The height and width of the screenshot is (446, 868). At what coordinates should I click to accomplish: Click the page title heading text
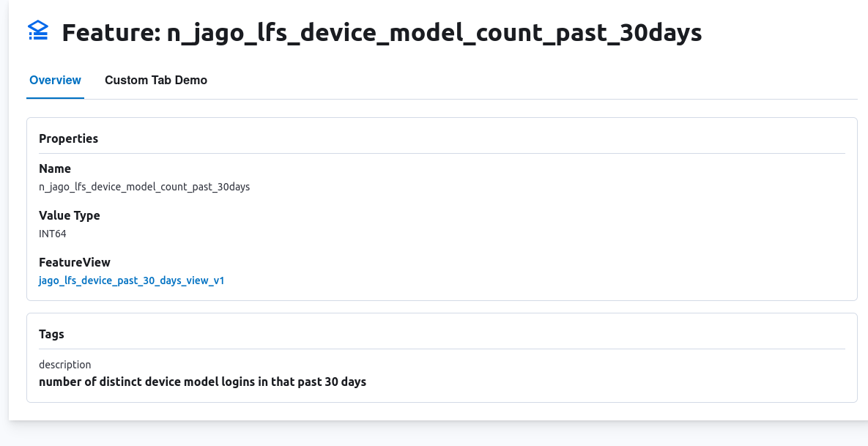[382, 33]
